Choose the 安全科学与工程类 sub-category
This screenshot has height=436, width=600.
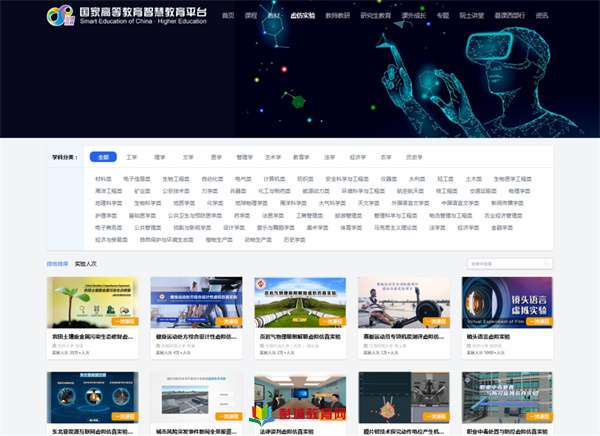(347, 179)
